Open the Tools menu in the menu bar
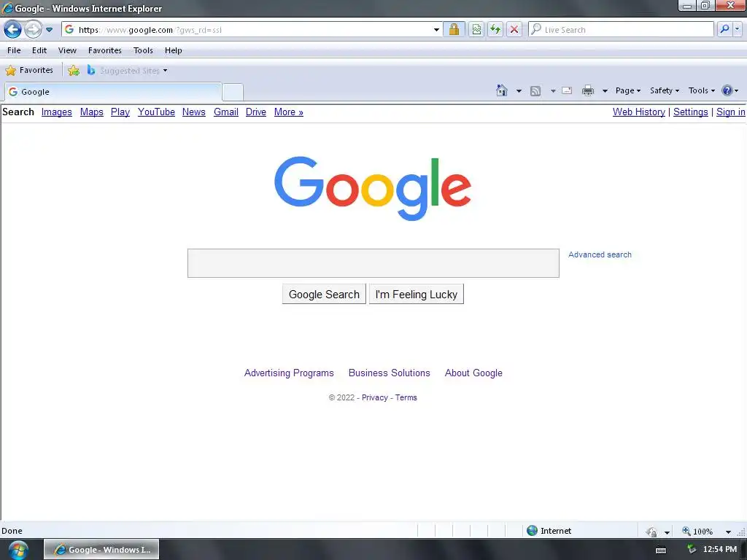The width and height of the screenshot is (747, 560). click(x=143, y=50)
